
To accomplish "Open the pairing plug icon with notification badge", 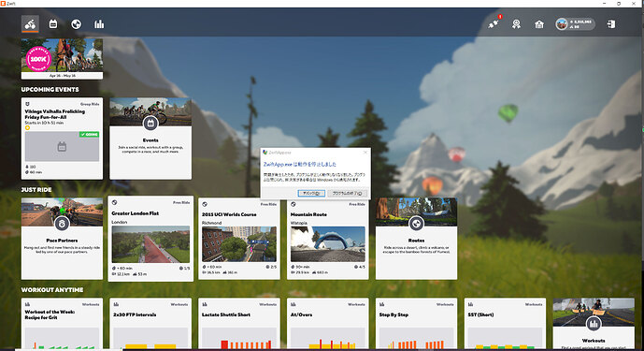I will (x=494, y=23).
